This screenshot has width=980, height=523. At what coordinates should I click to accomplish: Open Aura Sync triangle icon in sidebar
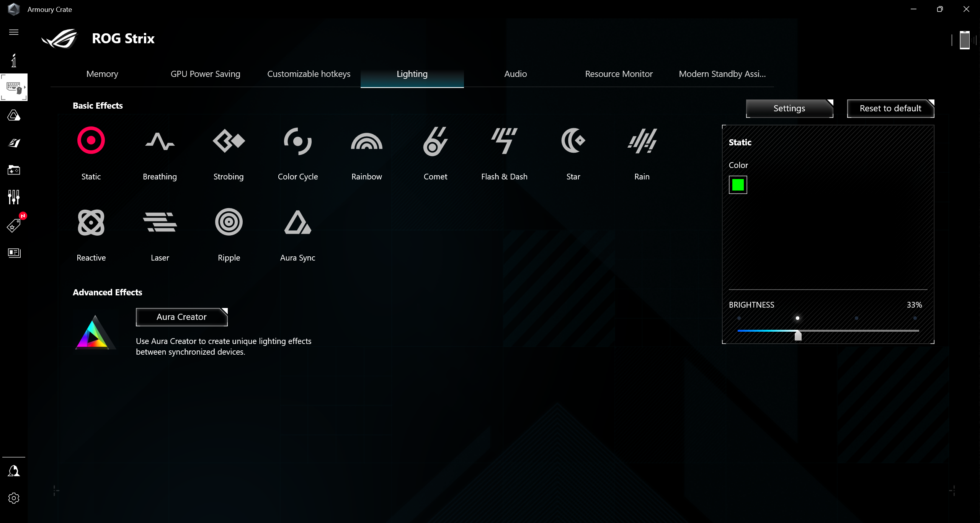(14, 115)
